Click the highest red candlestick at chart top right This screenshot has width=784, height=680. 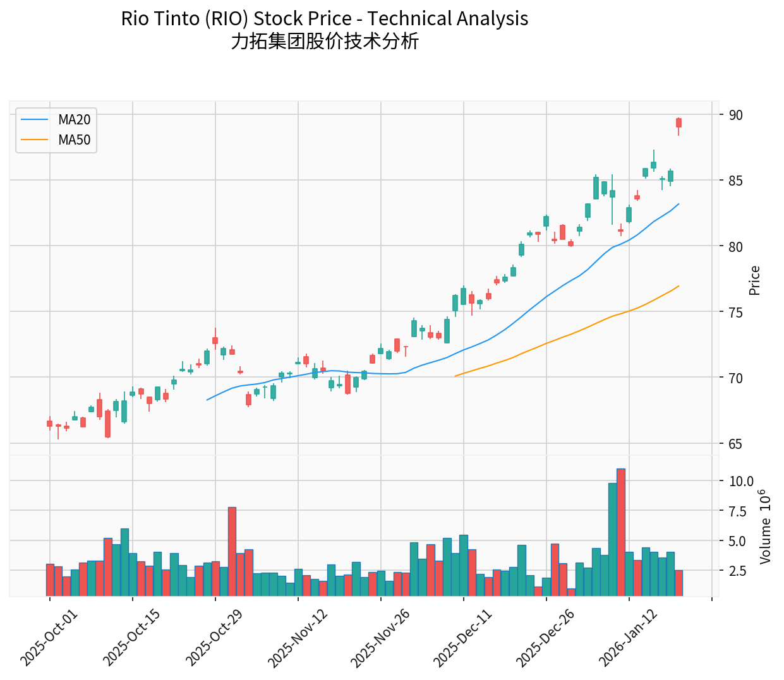[x=678, y=123]
